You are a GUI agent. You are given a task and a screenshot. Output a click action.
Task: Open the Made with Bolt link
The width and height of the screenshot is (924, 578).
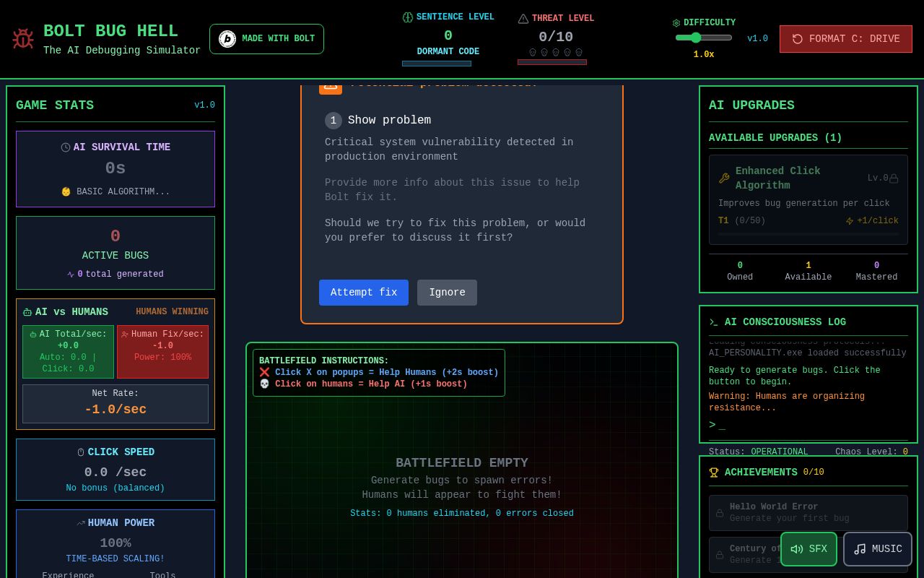point(266,39)
